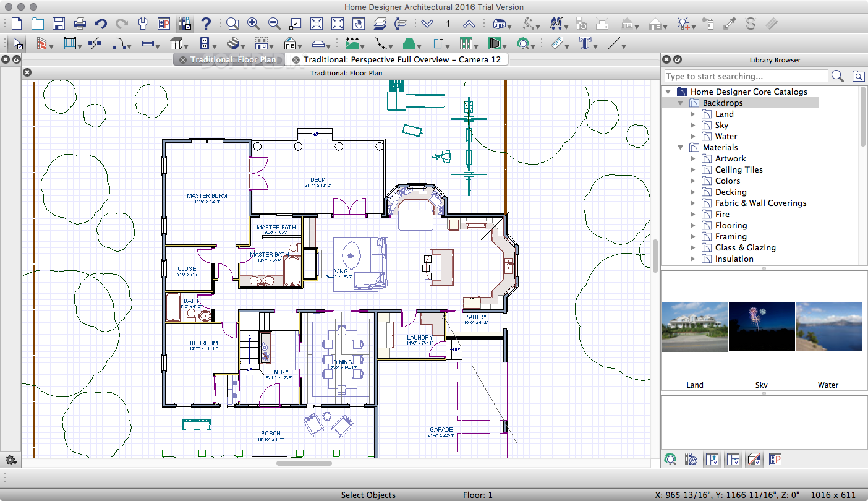The height and width of the screenshot is (501, 868).
Task: Save the plan with the floppy disk icon
Action: 59,24
